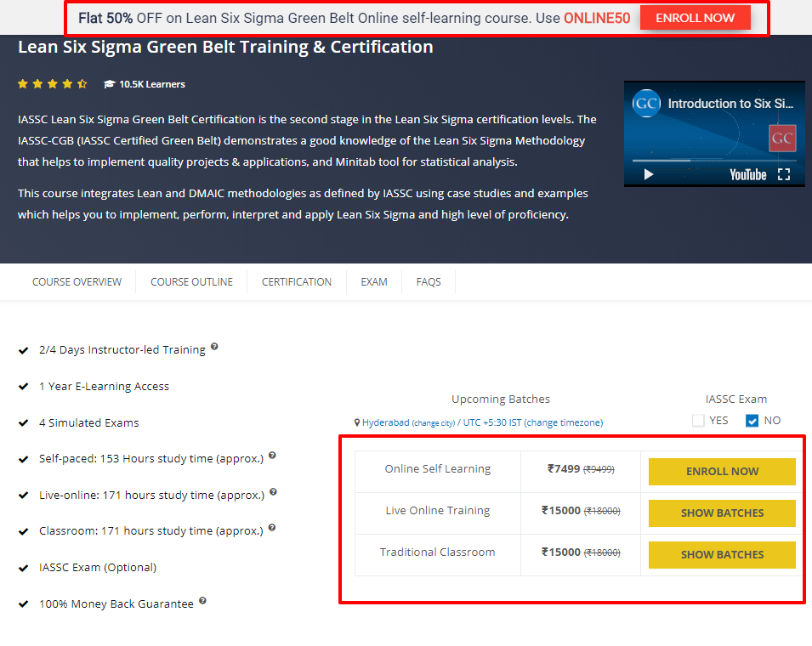The width and height of the screenshot is (812, 646).
Task: Show batches for Live Online Training
Action: tap(722, 513)
